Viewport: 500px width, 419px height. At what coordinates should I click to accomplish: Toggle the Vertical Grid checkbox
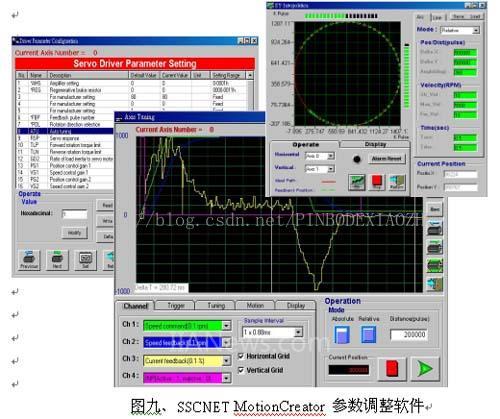[x=241, y=370]
